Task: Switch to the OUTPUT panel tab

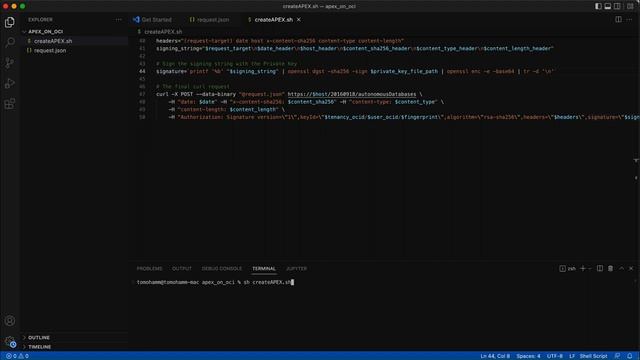Action: pos(182,269)
